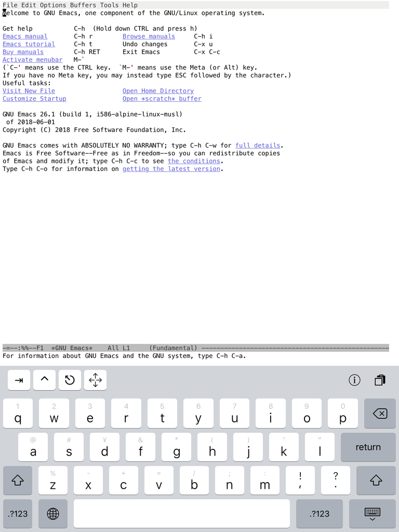Screen dimensions: 399x532
Task: Click the Open Home Directory link
Action: pos(158,91)
